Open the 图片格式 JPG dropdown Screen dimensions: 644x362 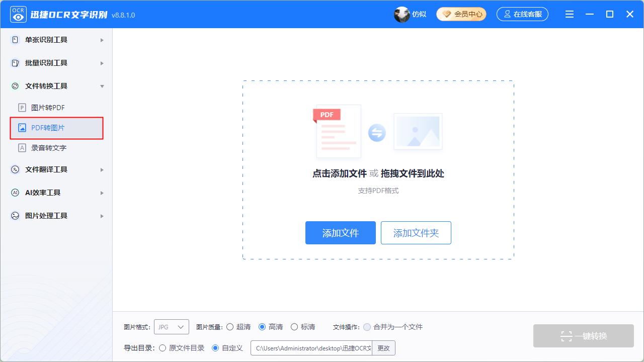click(x=172, y=327)
